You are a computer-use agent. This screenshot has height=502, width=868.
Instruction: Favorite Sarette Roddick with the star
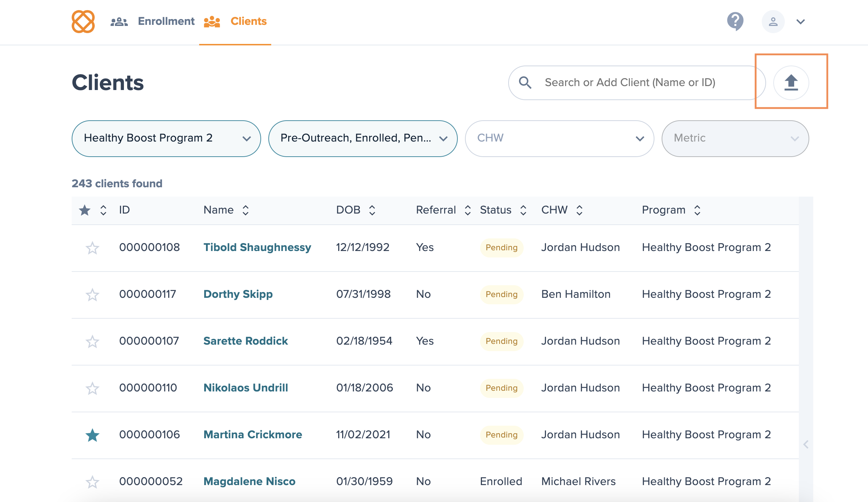[92, 341]
